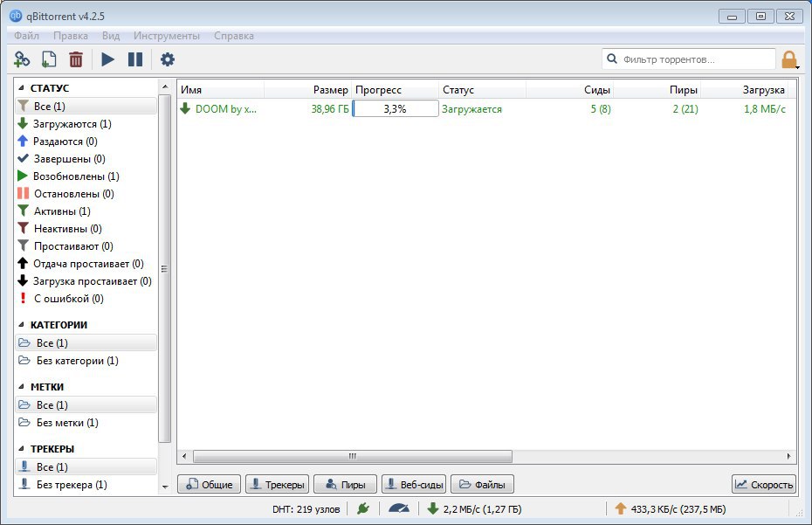Click the connection status plug icon
The height and width of the screenshot is (525, 812).
pyautogui.click(x=363, y=509)
